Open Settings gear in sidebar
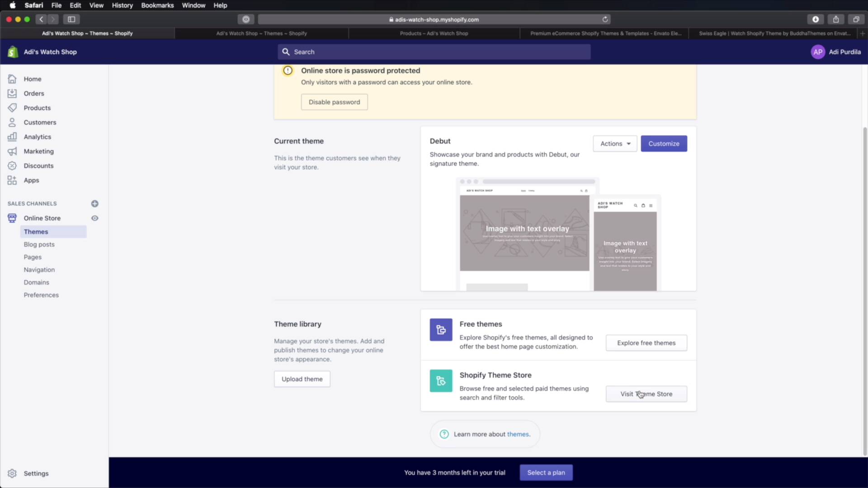This screenshot has height=488, width=868. pyautogui.click(x=12, y=473)
